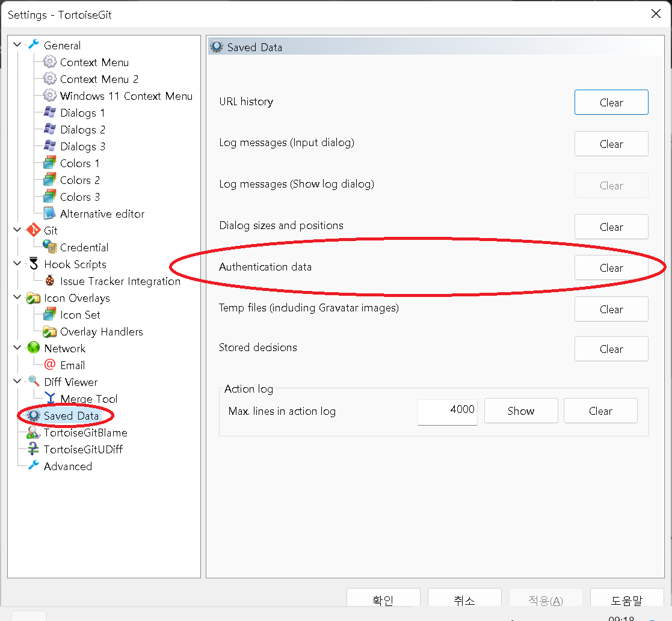Select Overlay Handlers in the tree
This screenshot has width=672, height=621.
point(102,331)
